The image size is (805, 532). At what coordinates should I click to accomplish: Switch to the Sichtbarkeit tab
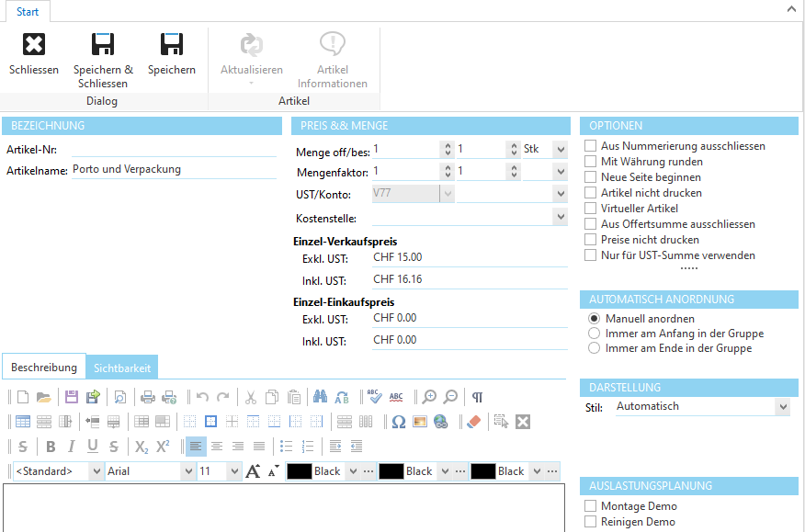(123, 368)
